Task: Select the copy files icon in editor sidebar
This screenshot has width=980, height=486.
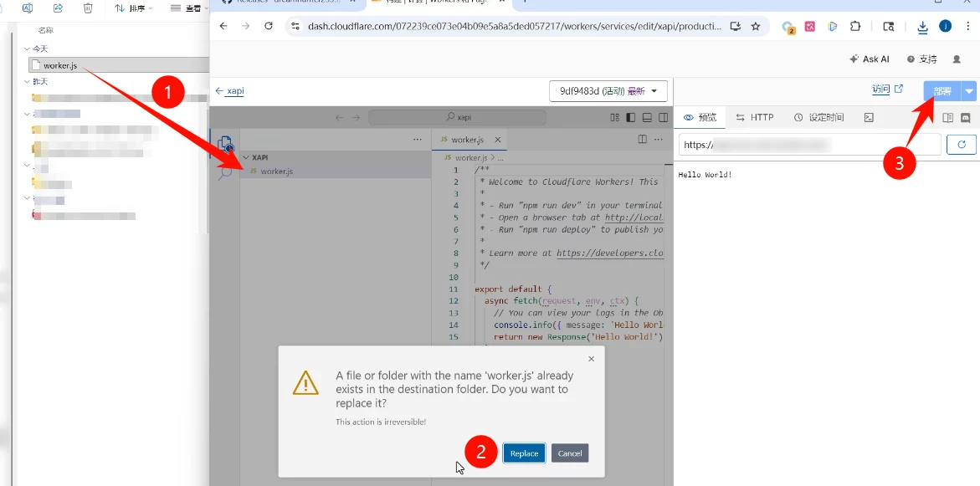Action: coord(226,142)
